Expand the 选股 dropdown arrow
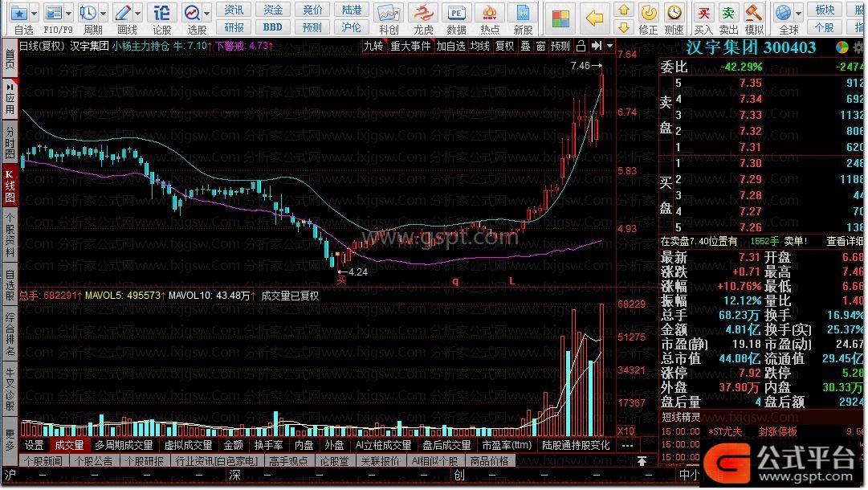 click(x=206, y=14)
